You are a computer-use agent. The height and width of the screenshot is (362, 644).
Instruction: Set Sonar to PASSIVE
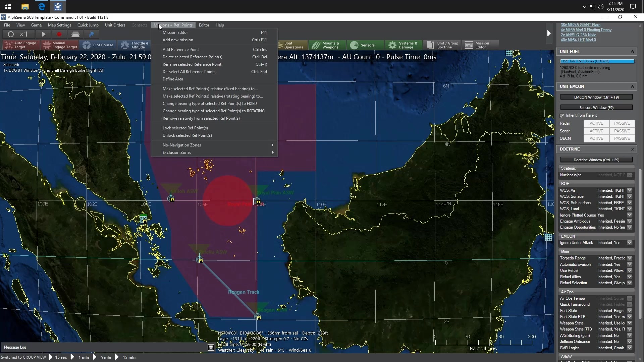(x=622, y=131)
